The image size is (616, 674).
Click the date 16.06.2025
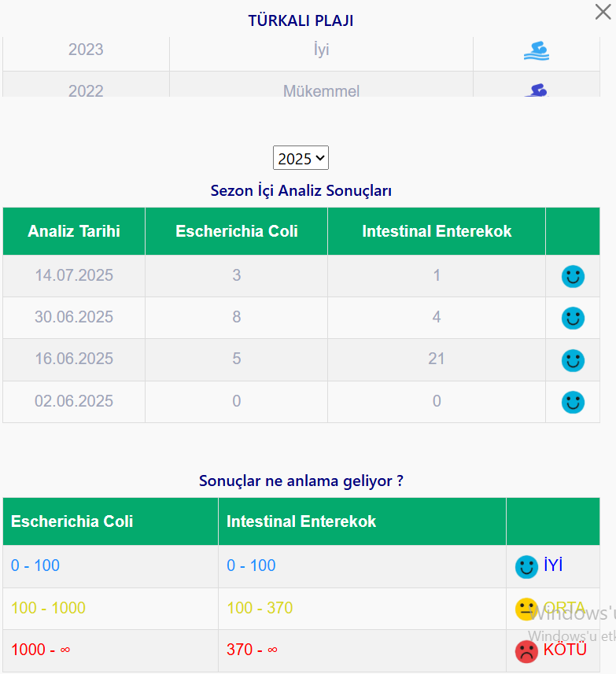click(74, 359)
